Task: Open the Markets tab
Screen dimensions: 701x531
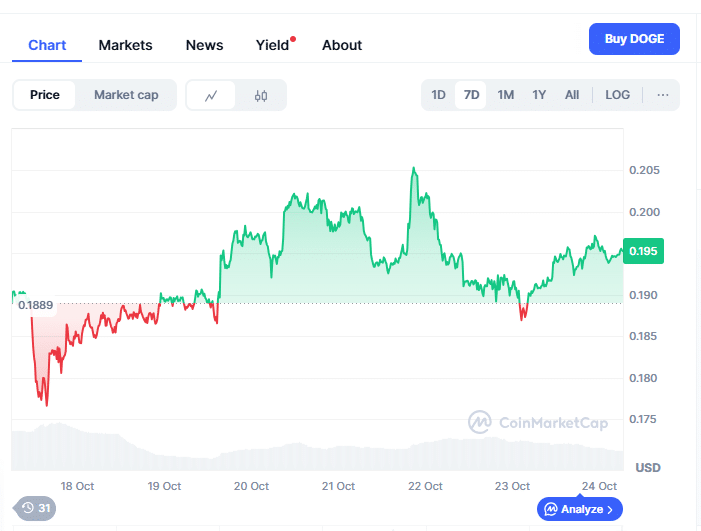Action: coord(126,45)
